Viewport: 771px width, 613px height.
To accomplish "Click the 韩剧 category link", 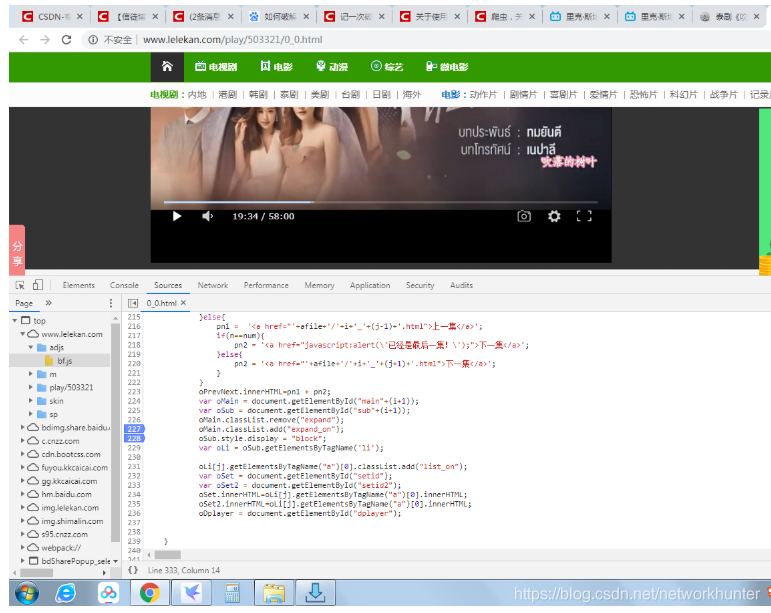I will tap(258, 94).
